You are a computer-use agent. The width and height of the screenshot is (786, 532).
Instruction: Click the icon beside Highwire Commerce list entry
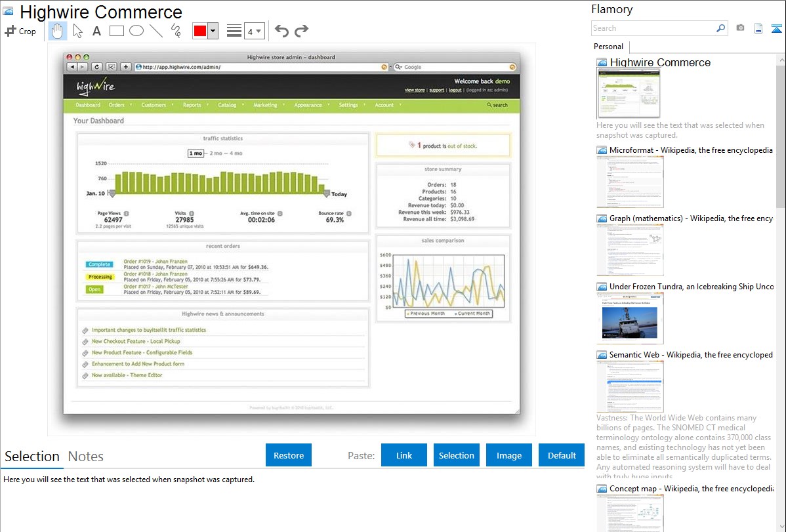coord(602,63)
